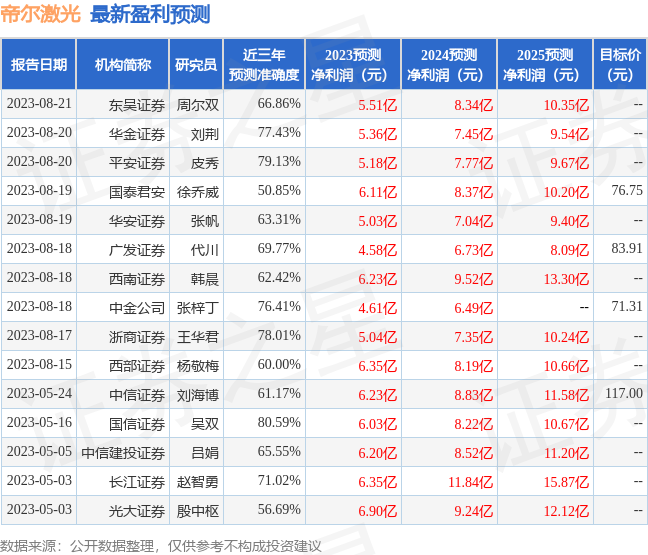The width and height of the screenshot is (648, 555).
Task: Click 2023 profit 5.51亿
Action: 377,105
